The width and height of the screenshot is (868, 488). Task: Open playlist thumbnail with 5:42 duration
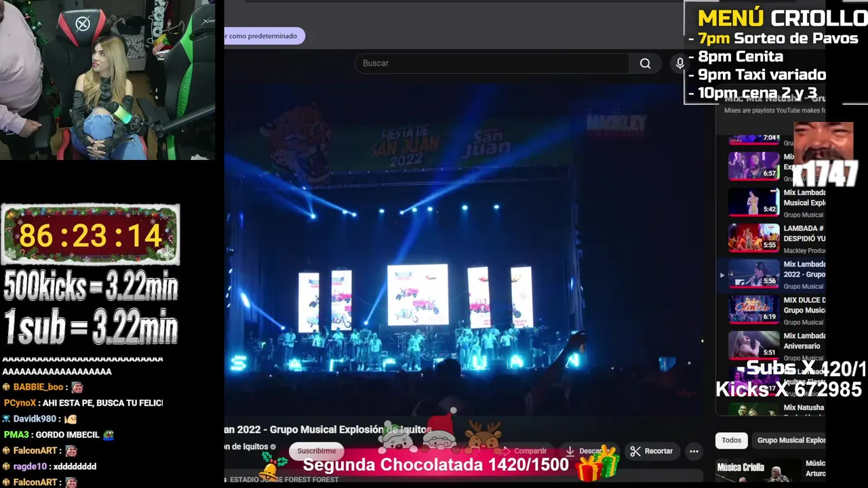753,201
